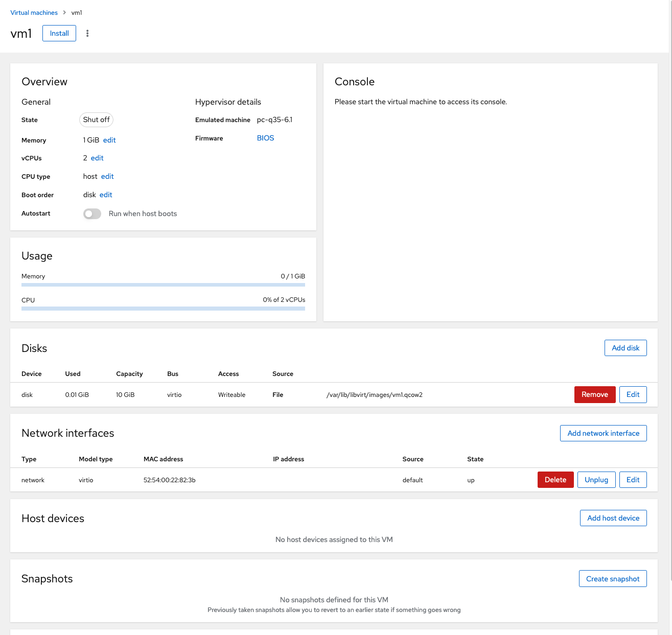672x635 pixels.
Task: Unplug the network interface
Action: click(x=596, y=480)
